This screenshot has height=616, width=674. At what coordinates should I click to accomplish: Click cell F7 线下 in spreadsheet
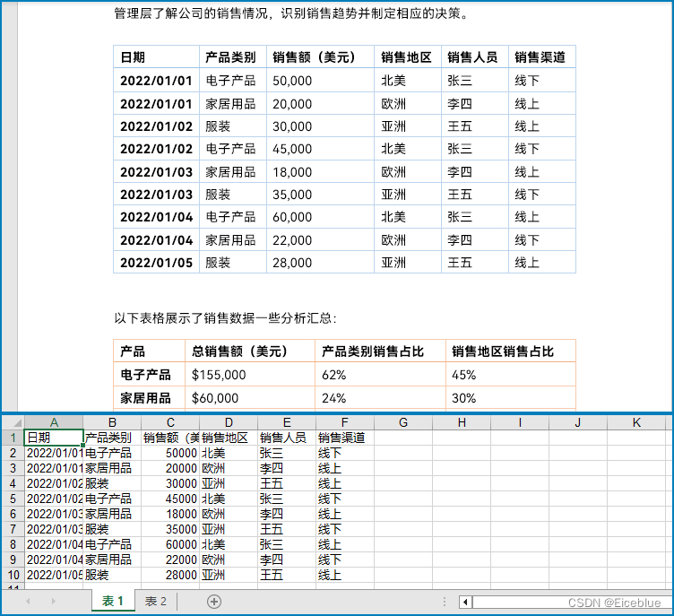click(345, 529)
